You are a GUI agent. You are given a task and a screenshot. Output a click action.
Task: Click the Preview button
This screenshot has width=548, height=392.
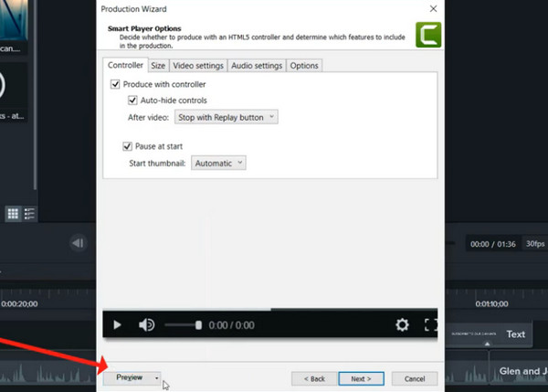coord(129,377)
